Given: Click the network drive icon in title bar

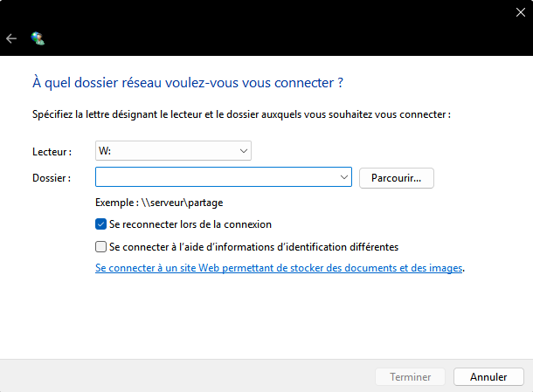Looking at the screenshot, I should click(38, 38).
